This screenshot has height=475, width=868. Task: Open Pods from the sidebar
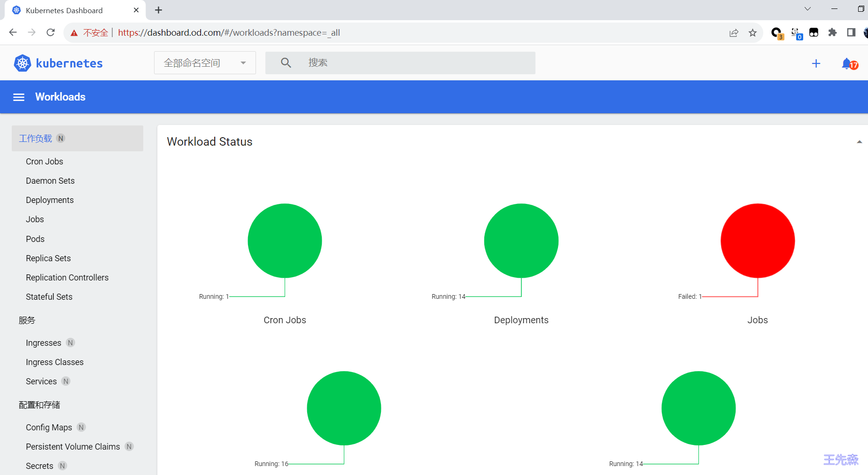[x=35, y=239]
